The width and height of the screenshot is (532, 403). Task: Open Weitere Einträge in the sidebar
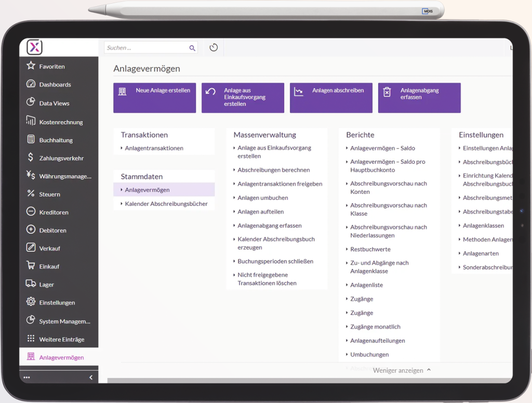click(61, 339)
